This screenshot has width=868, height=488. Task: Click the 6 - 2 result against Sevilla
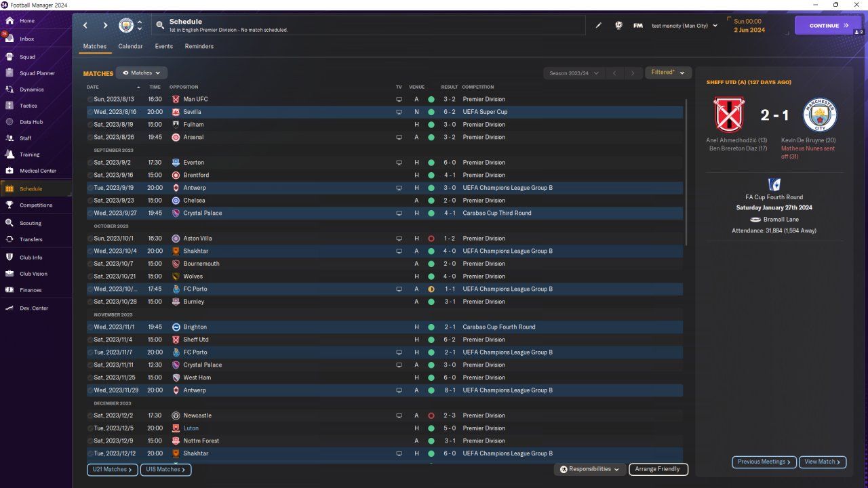click(450, 112)
